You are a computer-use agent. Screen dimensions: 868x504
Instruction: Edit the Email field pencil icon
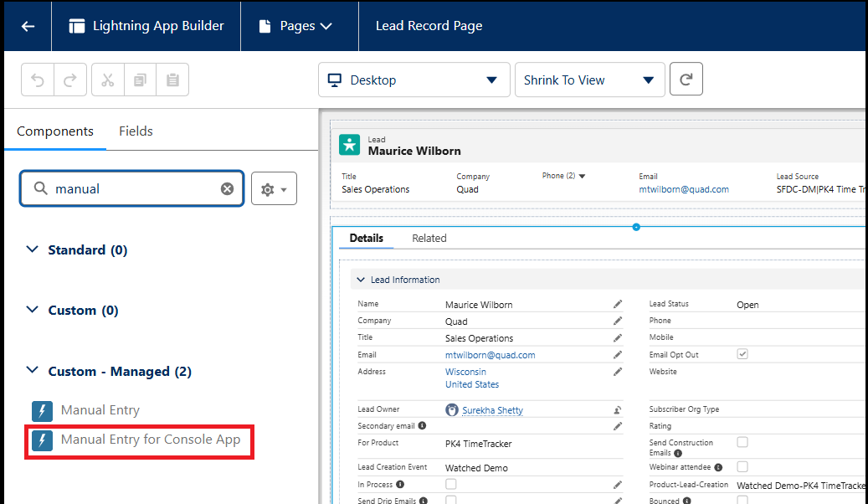tap(617, 354)
